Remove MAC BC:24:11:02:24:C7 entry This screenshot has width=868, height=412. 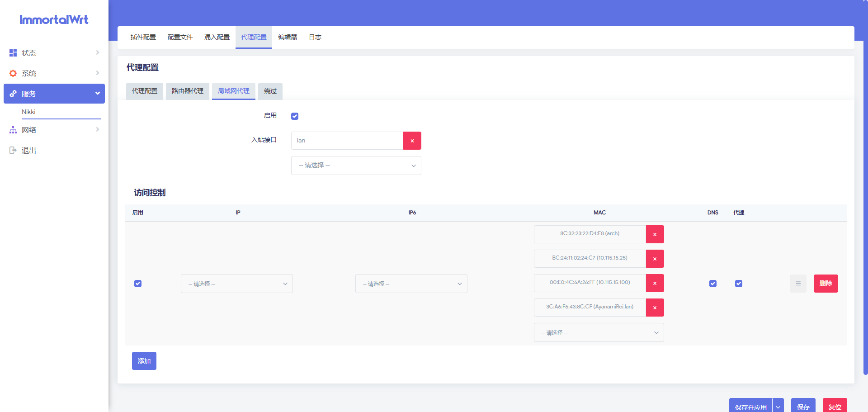point(655,259)
